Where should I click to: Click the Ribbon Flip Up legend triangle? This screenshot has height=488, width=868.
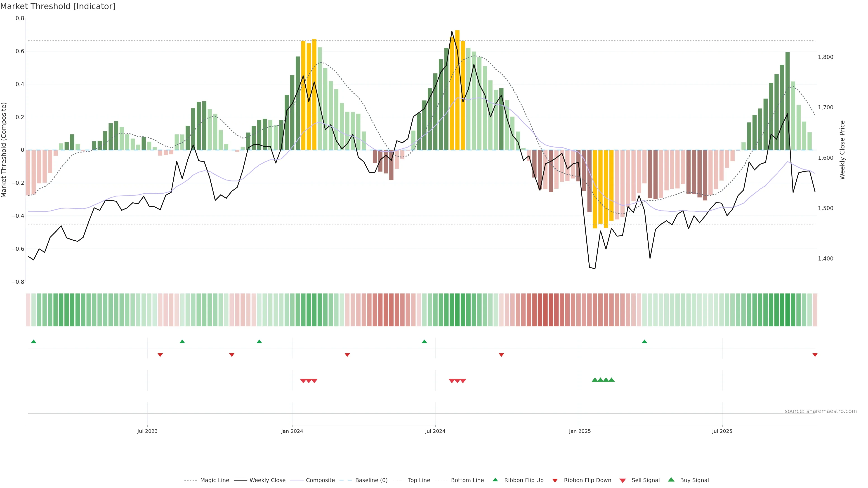tap(495, 480)
